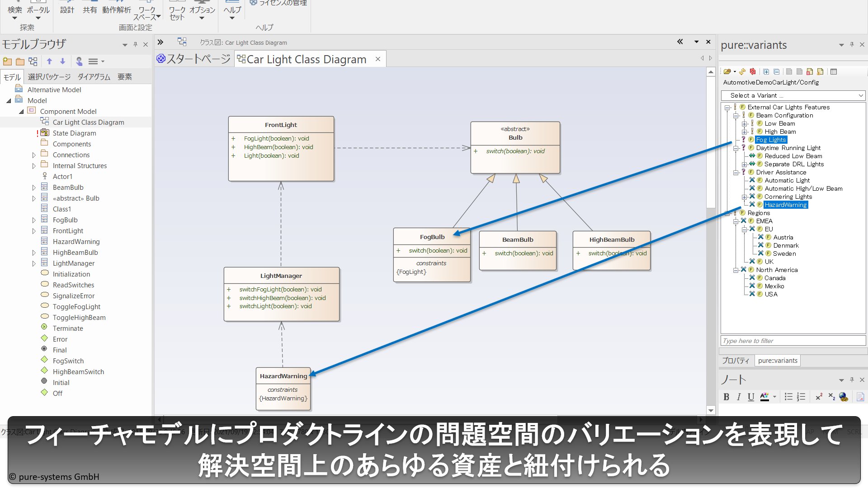Click the Type here to filter field
The height and width of the screenshot is (488, 868).
coord(793,341)
